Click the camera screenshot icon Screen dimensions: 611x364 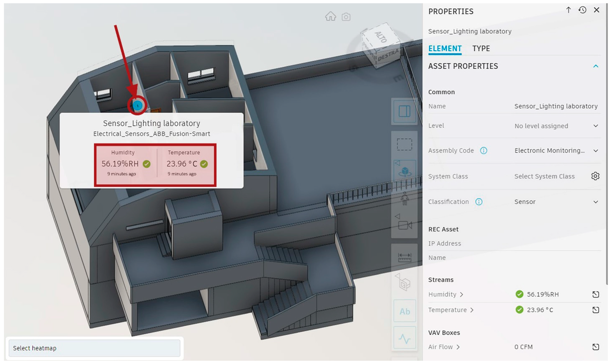(x=346, y=17)
